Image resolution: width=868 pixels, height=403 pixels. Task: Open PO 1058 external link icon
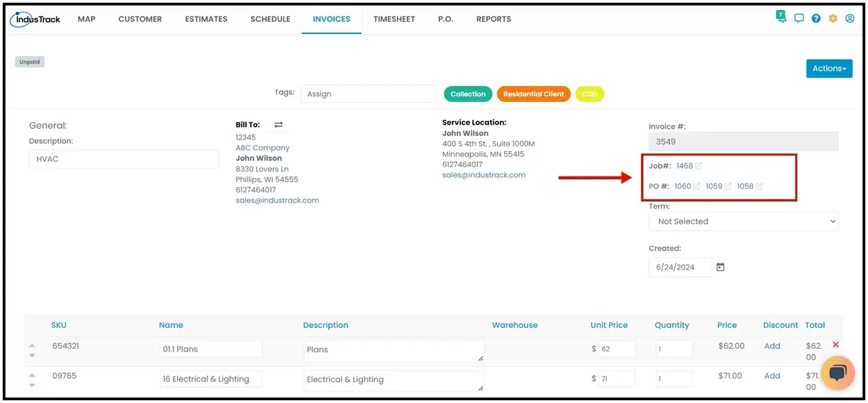pyautogui.click(x=759, y=187)
